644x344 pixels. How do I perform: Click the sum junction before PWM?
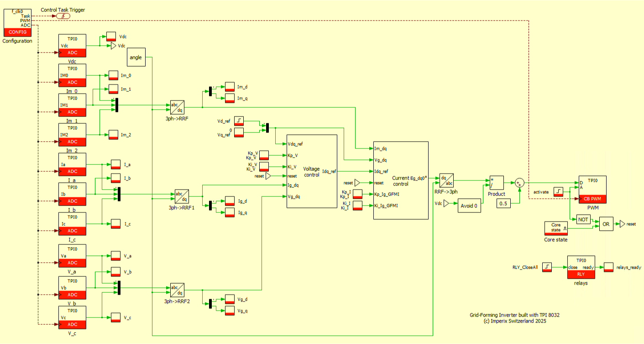pos(519,183)
